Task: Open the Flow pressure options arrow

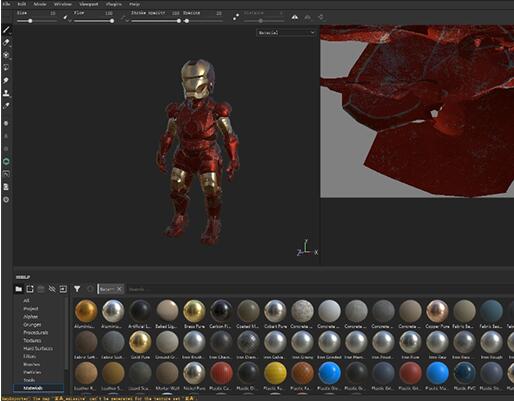Action: point(127,21)
